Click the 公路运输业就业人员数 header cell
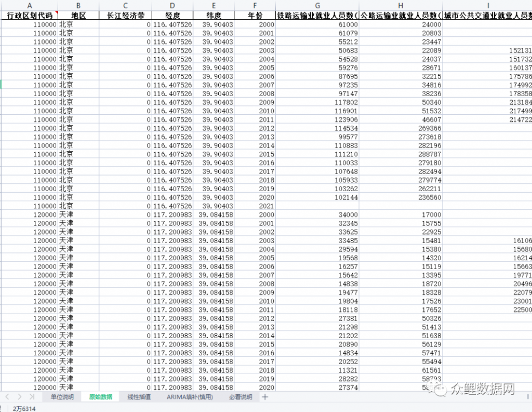 pos(401,16)
